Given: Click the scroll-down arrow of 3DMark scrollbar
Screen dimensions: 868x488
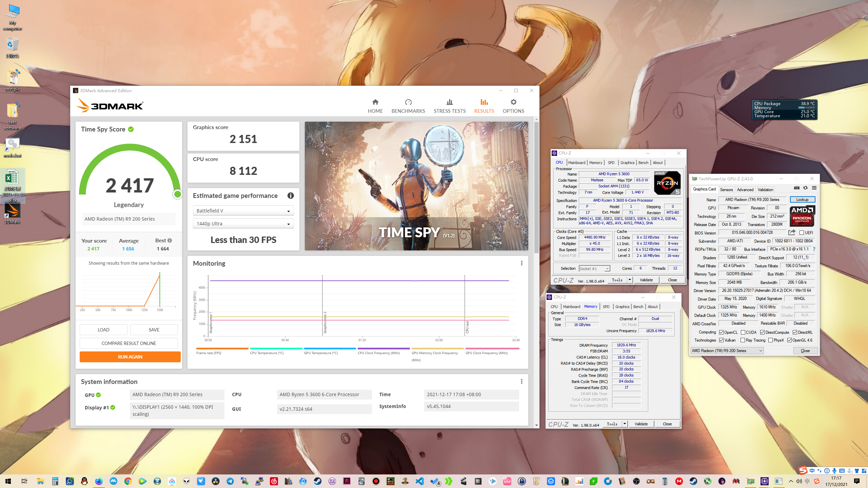Looking at the screenshot, I should [536, 425].
